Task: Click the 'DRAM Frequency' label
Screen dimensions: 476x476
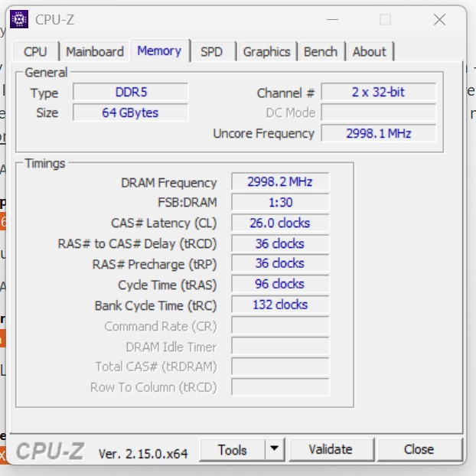Action: (169, 183)
